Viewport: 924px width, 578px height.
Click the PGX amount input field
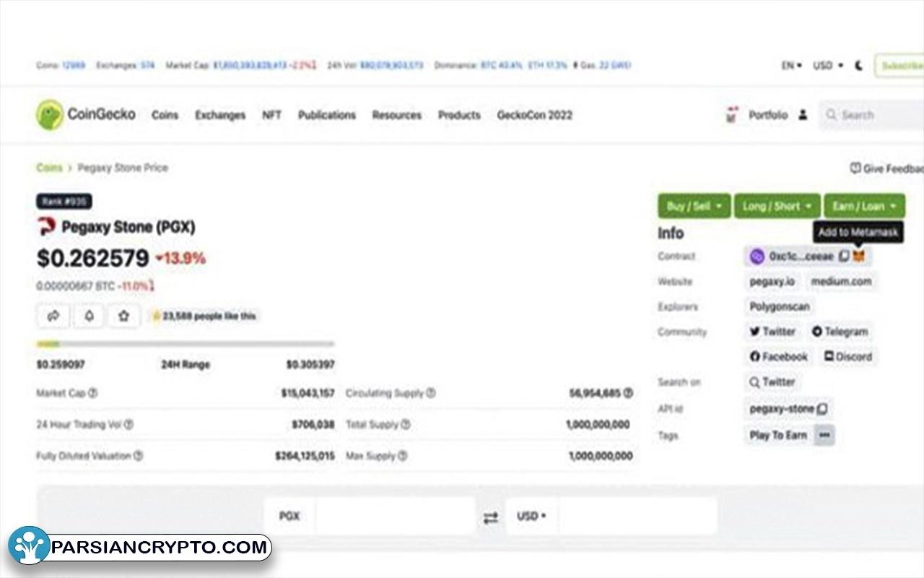pyautogui.click(x=396, y=517)
